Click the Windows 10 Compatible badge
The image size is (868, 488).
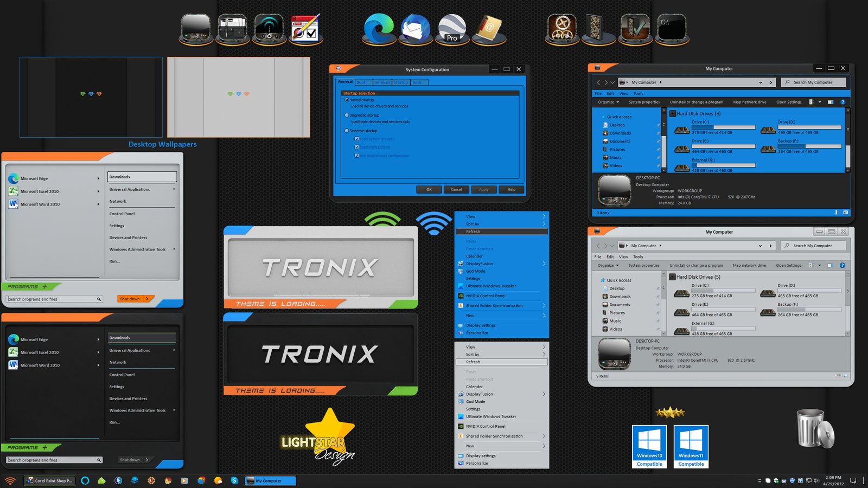(649, 446)
